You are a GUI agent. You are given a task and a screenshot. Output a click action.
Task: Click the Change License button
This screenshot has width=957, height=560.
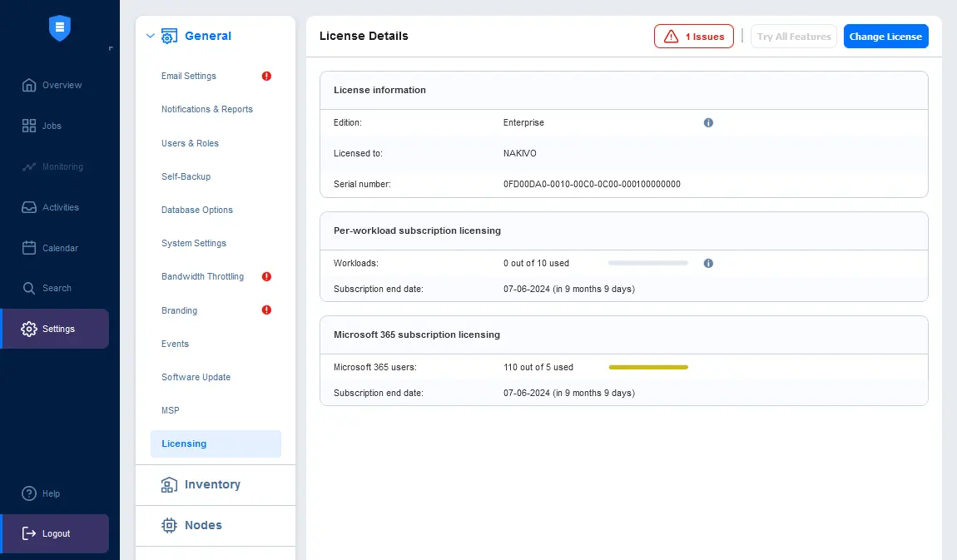tap(885, 37)
